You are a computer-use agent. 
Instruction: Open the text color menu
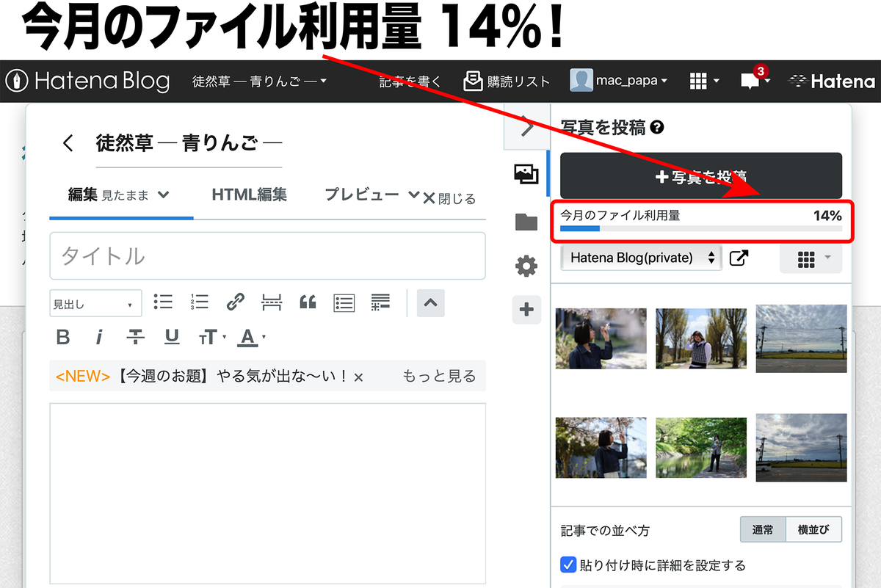tap(251, 338)
